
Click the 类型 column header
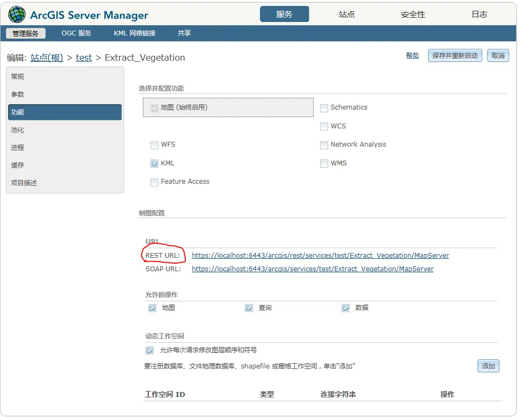click(267, 395)
